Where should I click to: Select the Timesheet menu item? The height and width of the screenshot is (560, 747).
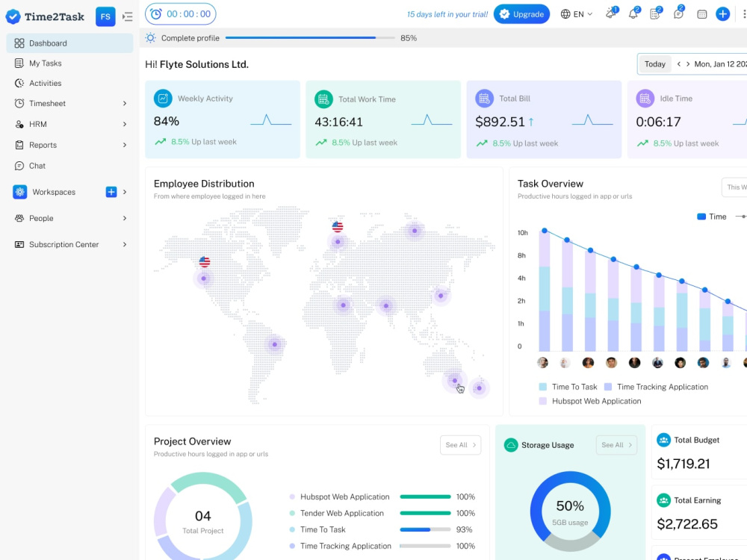tap(69, 103)
